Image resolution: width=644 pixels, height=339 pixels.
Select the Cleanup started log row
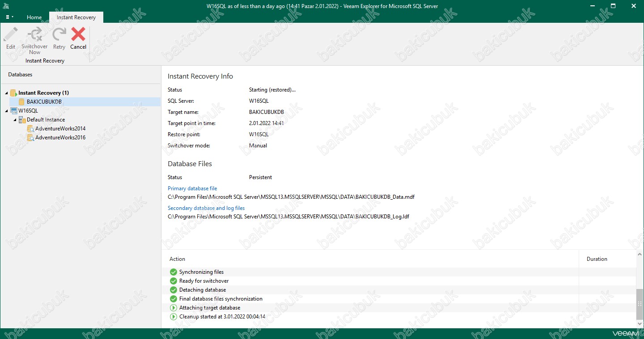[x=398, y=317]
